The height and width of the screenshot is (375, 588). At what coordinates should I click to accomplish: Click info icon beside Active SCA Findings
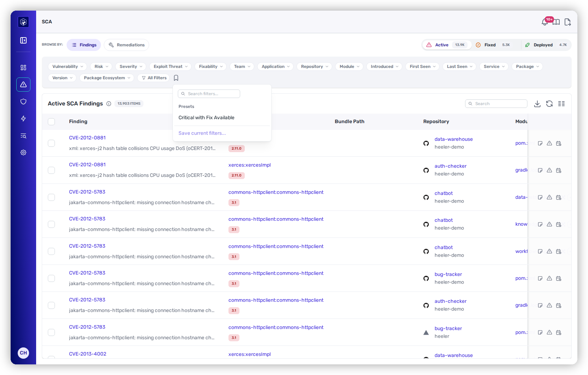pyautogui.click(x=109, y=104)
